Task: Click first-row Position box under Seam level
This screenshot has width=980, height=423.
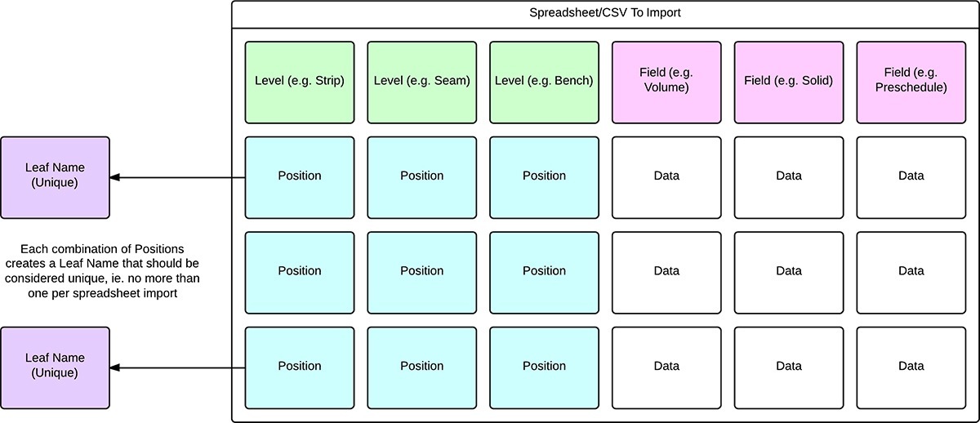Action: [x=421, y=176]
